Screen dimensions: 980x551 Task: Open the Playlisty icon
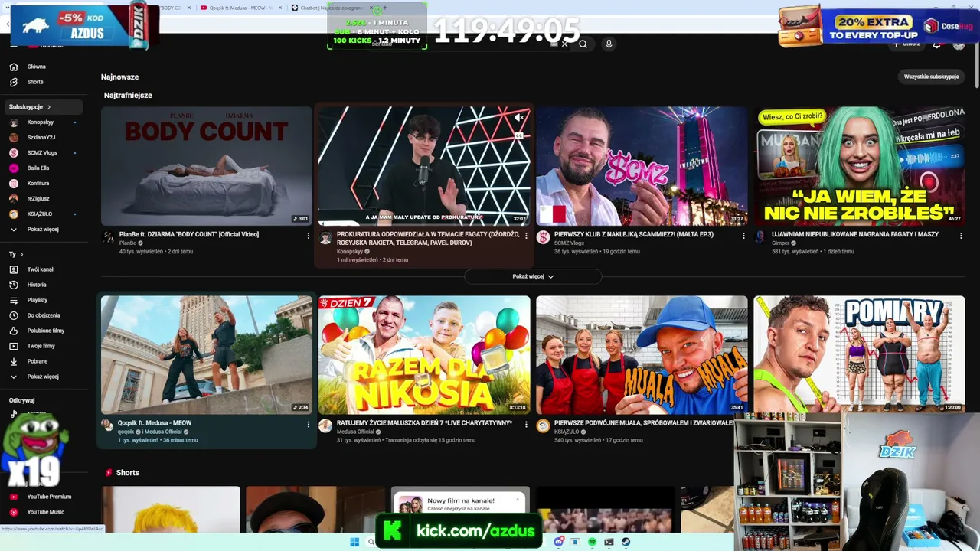tap(14, 300)
